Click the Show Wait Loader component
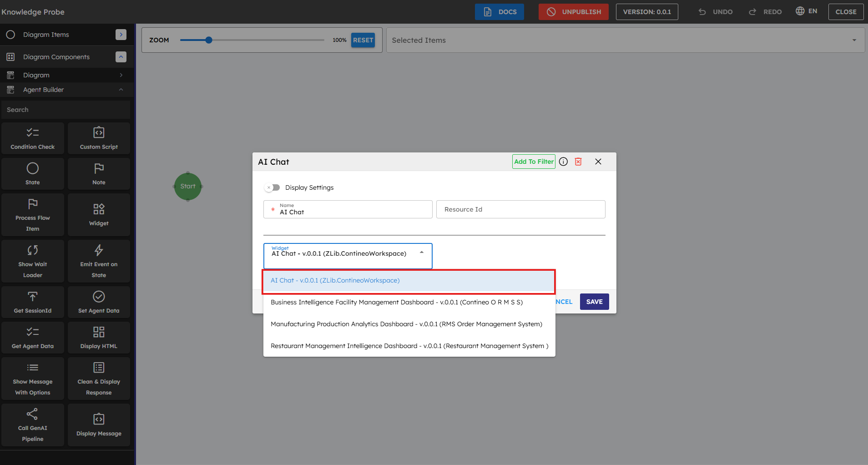The width and height of the screenshot is (868, 465). pyautogui.click(x=33, y=261)
